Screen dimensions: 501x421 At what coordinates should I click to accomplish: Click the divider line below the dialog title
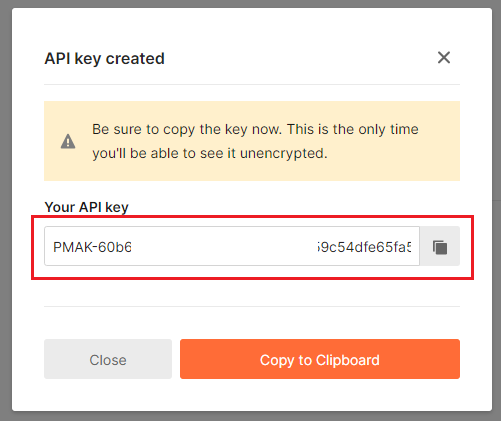coord(252,84)
